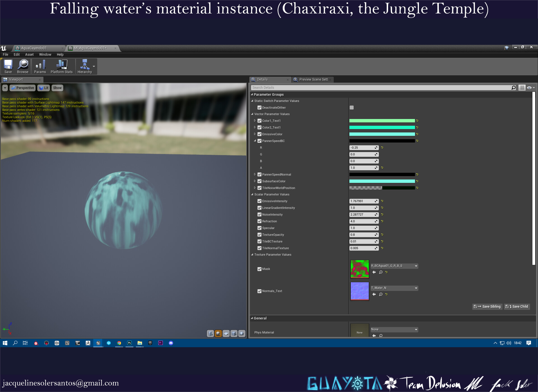Toggle the EmissiveIntensity override checkbox

point(259,201)
